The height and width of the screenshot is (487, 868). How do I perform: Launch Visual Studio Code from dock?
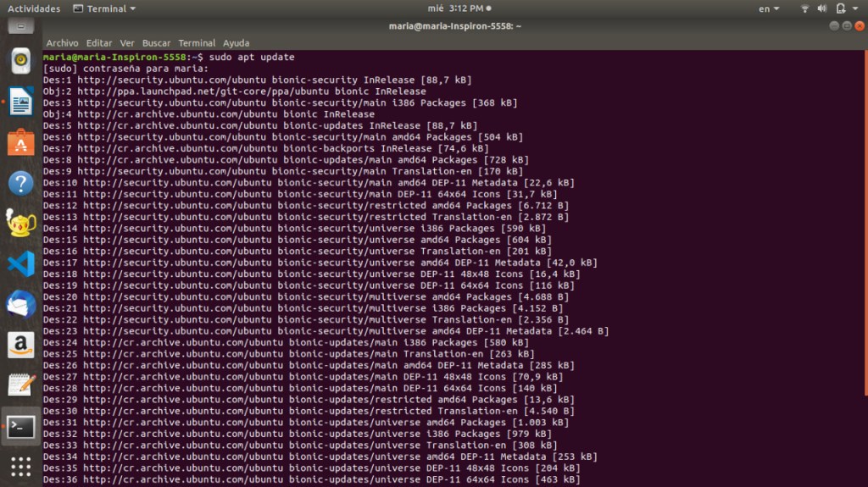click(20, 263)
